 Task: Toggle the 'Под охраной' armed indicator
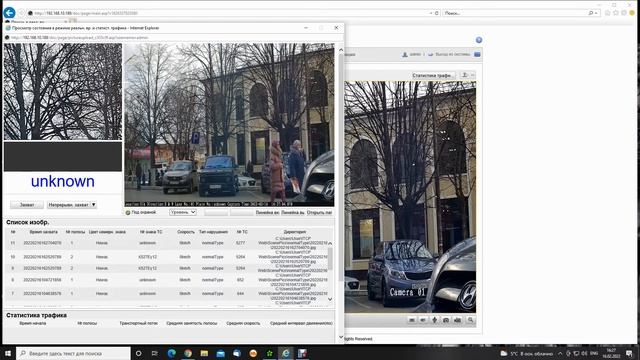click(x=127, y=213)
